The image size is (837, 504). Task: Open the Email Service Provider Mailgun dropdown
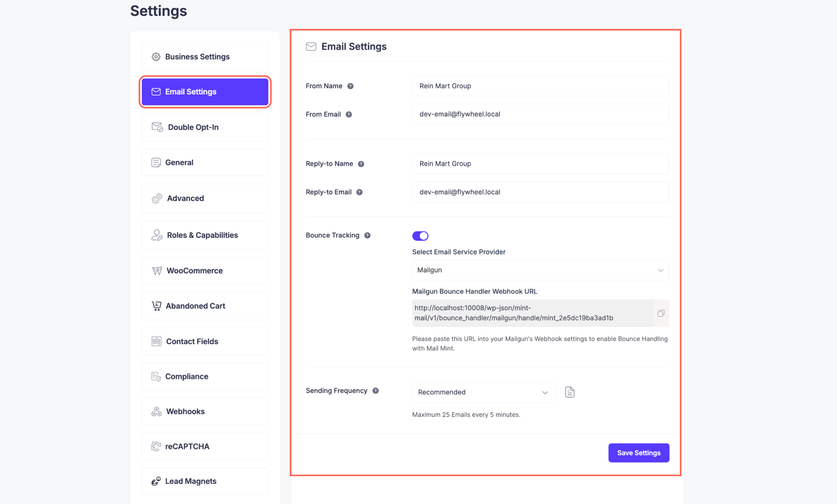click(x=541, y=270)
